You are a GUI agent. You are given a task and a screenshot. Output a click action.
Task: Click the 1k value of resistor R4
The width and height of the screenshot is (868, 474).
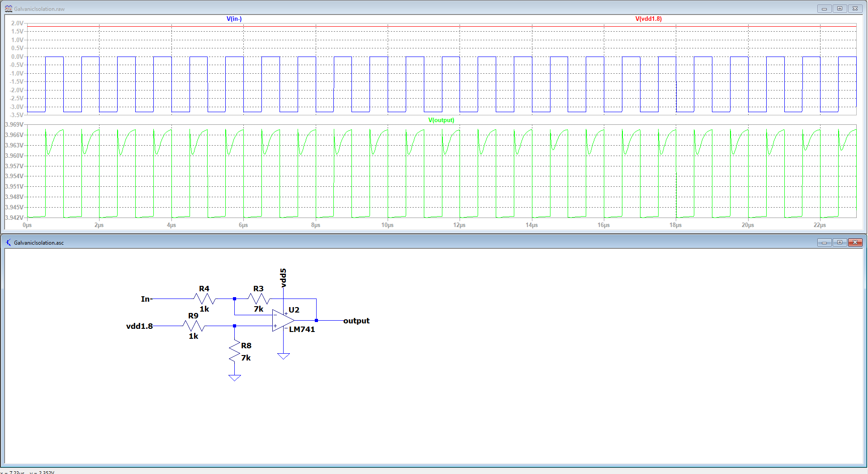[204, 309]
